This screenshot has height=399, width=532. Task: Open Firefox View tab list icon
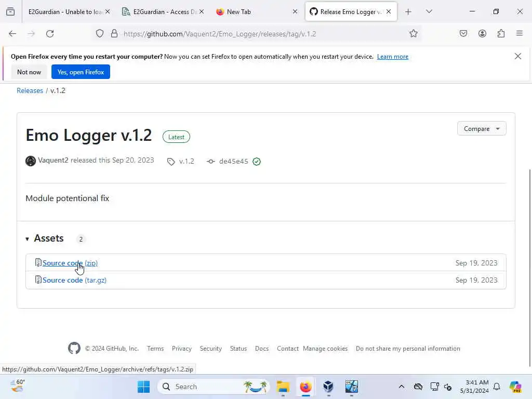click(10, 11)
